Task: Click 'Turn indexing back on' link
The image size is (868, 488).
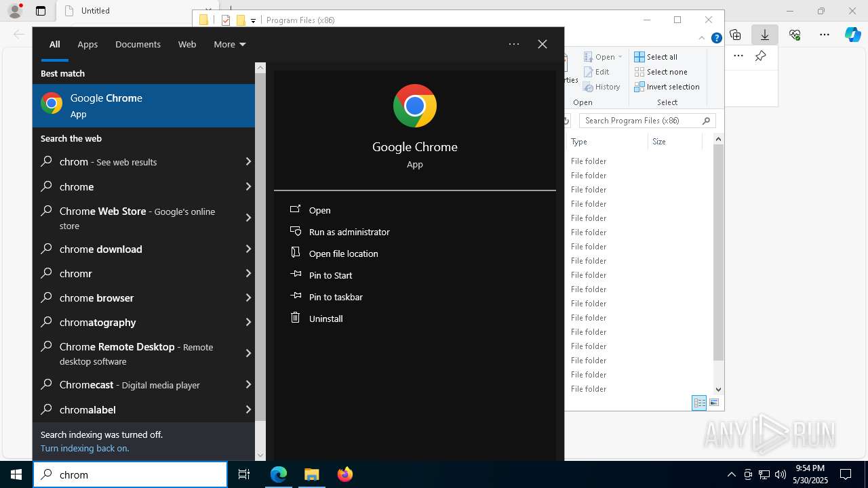Action: coord(85,448)
